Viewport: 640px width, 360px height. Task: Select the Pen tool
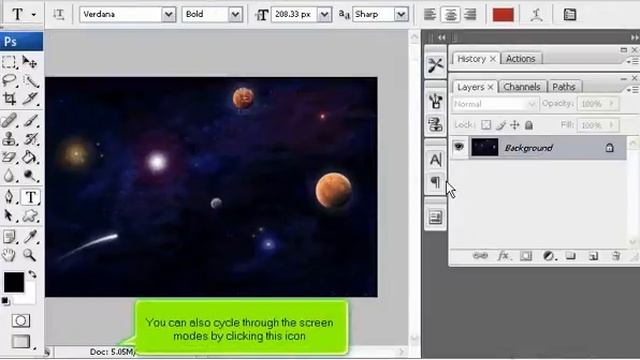[x=9, y=197]
